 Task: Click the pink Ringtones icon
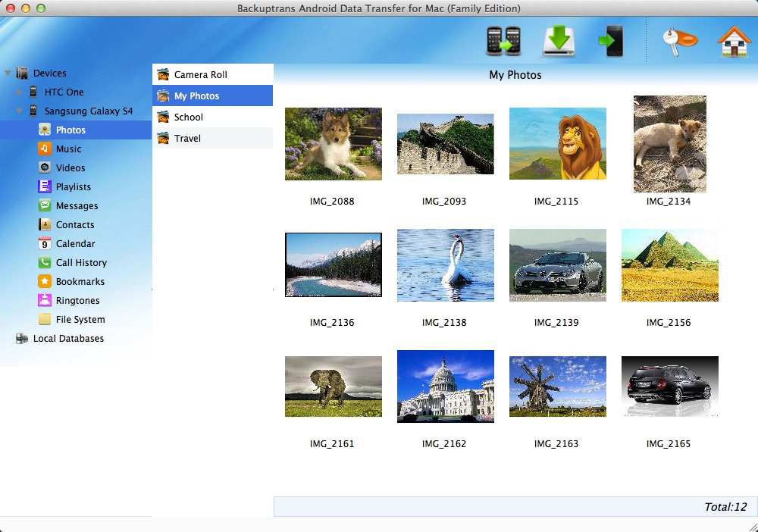click(x=45, y=300)
